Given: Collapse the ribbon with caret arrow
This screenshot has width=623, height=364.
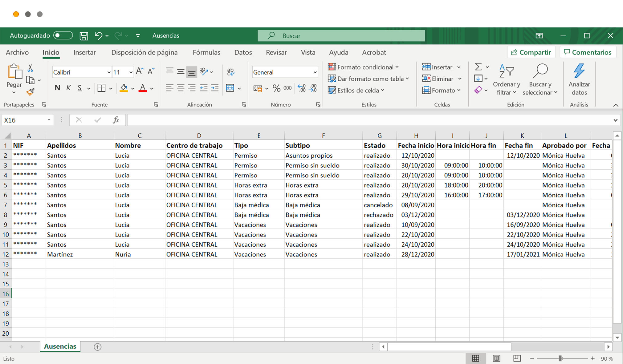Looking at the screenshot, I should click(616, 105).
